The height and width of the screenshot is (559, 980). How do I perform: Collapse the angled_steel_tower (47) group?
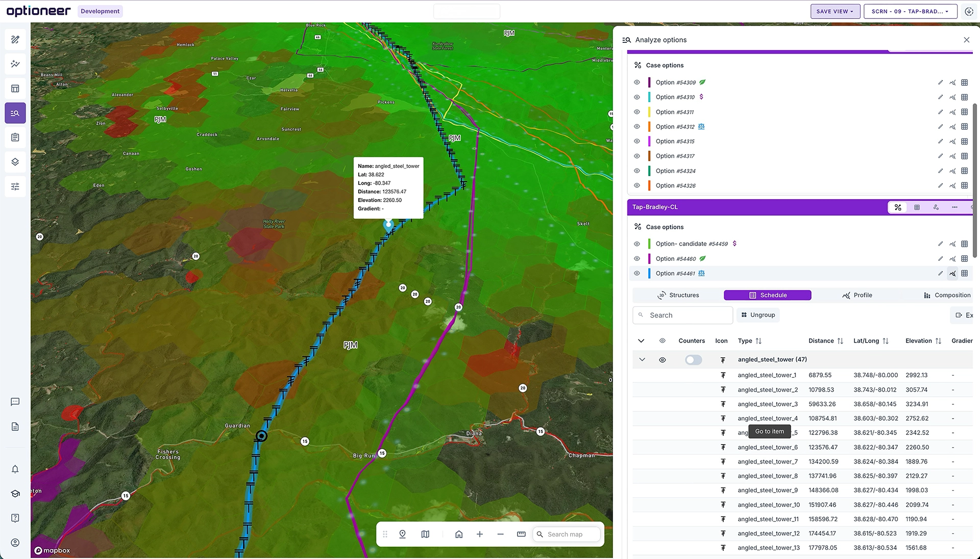tap(642, 360)
